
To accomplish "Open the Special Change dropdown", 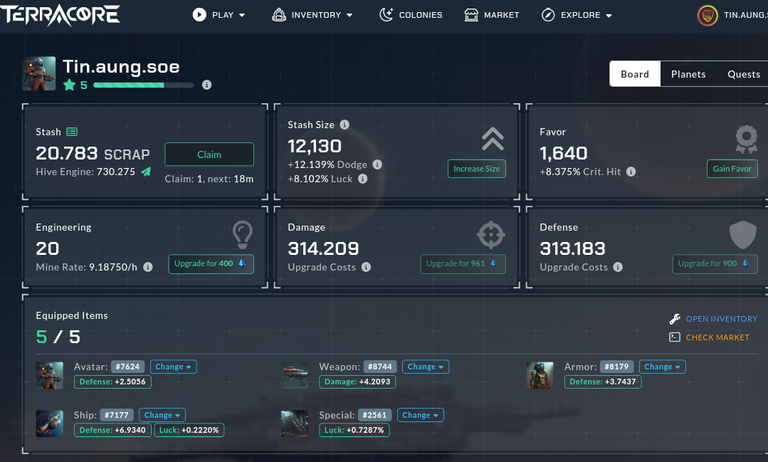I will 420,415.
